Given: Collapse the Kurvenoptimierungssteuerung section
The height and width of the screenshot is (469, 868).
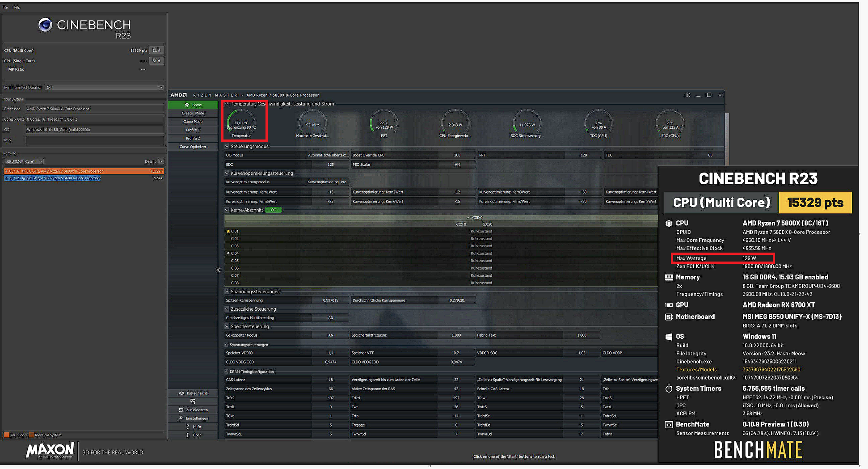Looking at the screenshot, I should pos(227,173).
